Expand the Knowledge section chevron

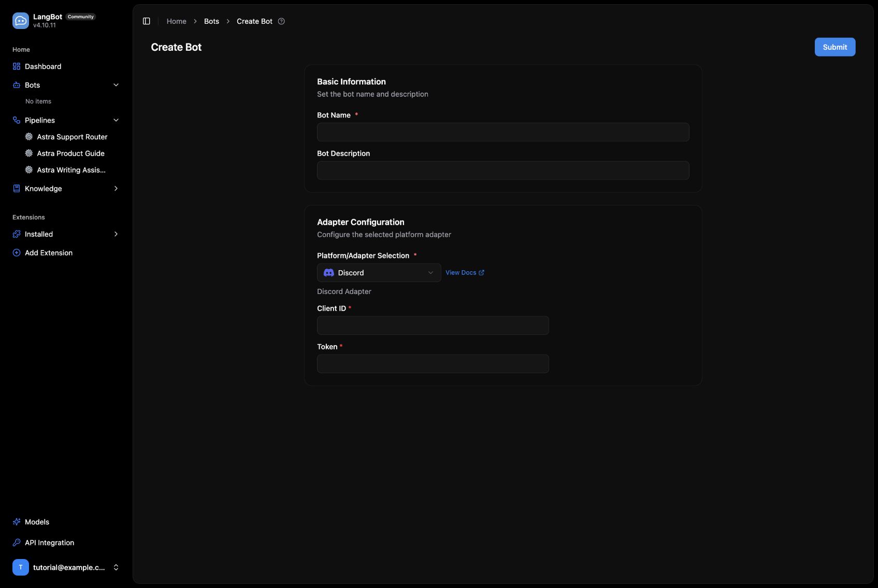[116, 188]
